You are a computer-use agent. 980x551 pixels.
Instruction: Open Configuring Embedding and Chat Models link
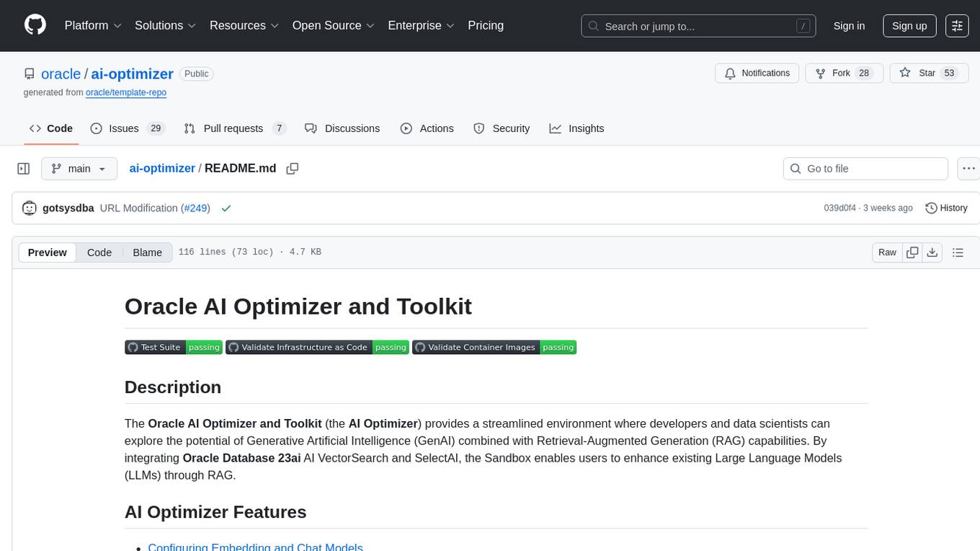point(255,547)
